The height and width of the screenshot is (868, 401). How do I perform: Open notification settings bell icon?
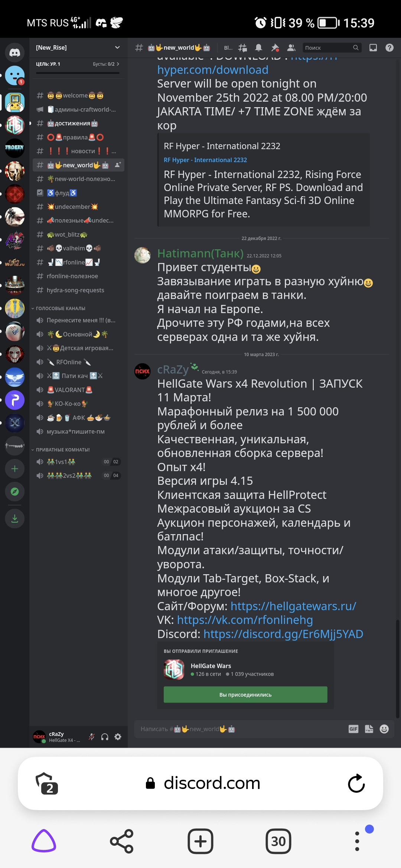pyautogui.click(x=259, y=47)
